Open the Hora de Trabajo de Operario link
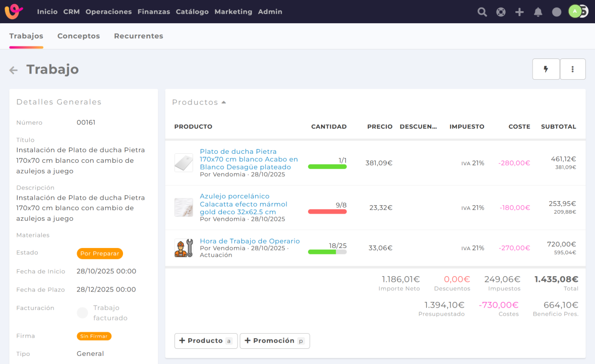The width and height of the screenshot is (595, 364). (250, 241)
